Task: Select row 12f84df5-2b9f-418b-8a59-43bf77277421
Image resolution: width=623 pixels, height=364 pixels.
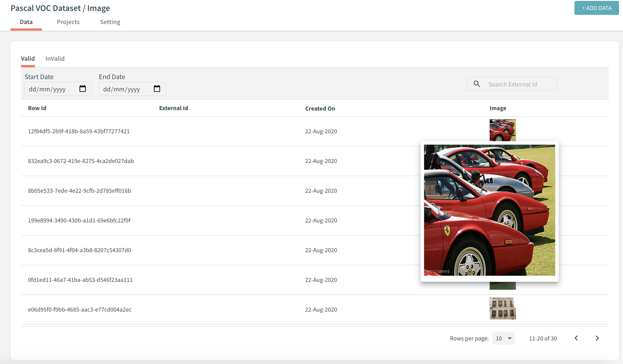Action: pos(79,131)
